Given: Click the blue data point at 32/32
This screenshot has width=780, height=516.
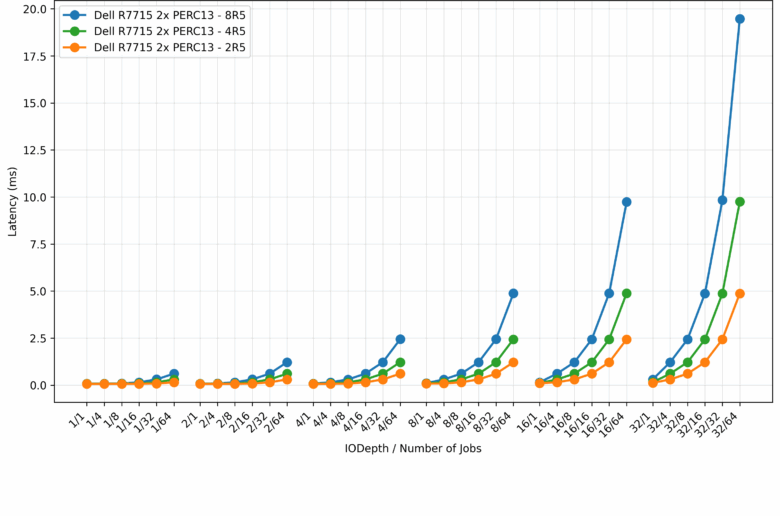Looking at the screenshot, I should click(x=722, y=200).
